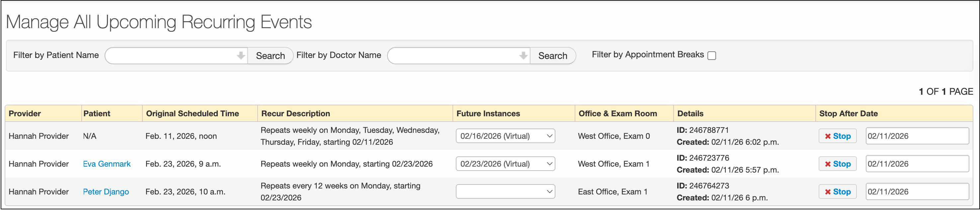Viewport: 980px width, 210px height.
Task: Expand Future Instances dropdown showing 02/23/2026 (Virtual)
Action: [505, 164]
